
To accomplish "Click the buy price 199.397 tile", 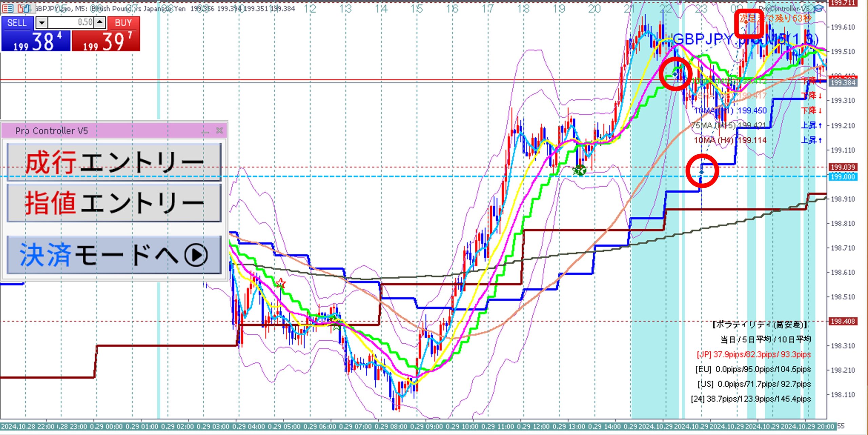I will pos(106,41).
